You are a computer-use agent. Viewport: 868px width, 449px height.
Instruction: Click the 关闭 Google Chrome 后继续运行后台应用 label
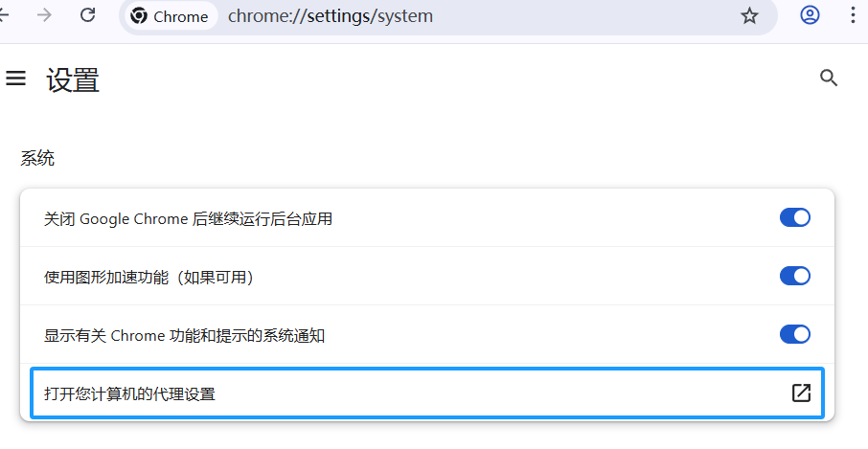tap(188, 218)
